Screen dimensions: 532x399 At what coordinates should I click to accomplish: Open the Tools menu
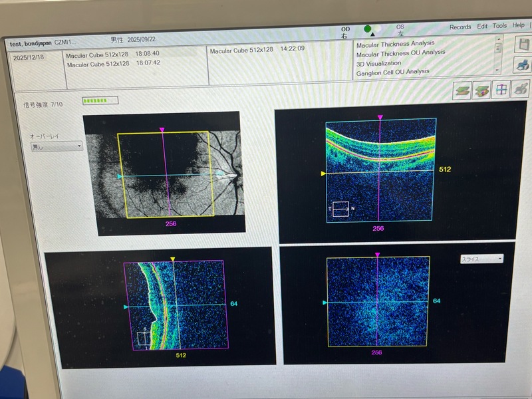pyautogui.click(x=499, y=26)
